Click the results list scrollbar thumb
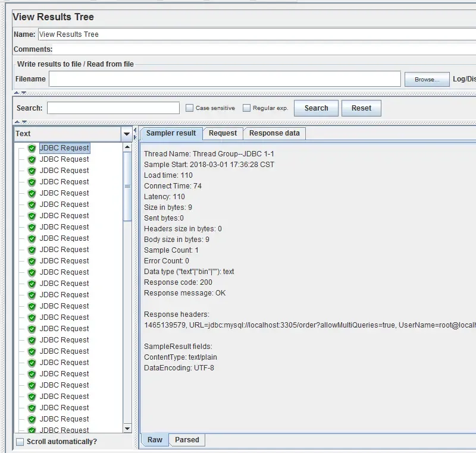The image size is (476, 453). (127, 186)
